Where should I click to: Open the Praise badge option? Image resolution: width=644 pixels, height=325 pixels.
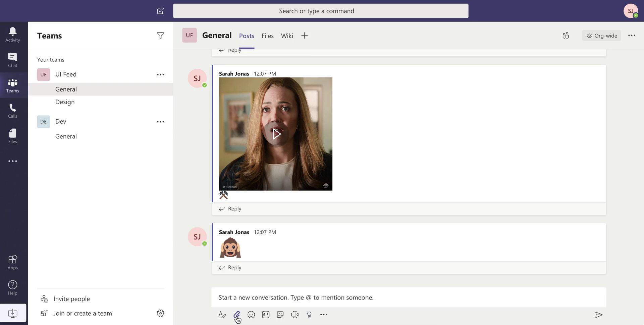(x=309, y=315)
